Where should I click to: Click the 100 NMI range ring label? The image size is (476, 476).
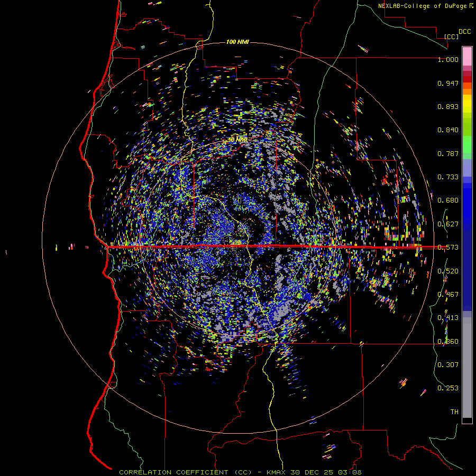click(x=237, y=42)
